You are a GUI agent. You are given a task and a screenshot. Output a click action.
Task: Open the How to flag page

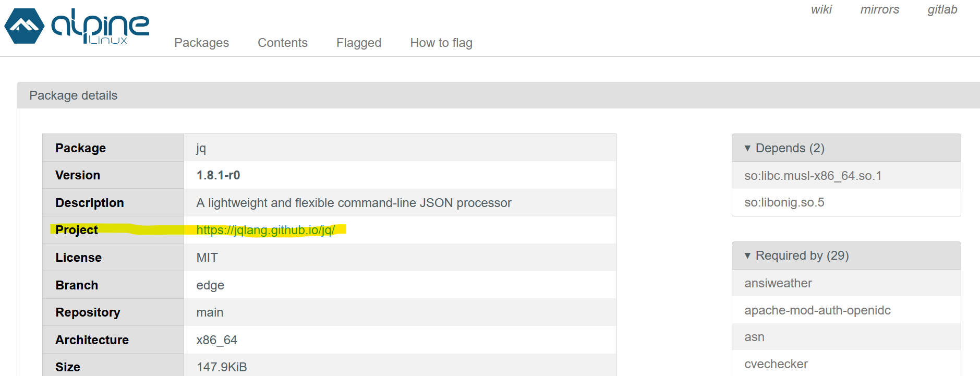[x=441, y=43]
